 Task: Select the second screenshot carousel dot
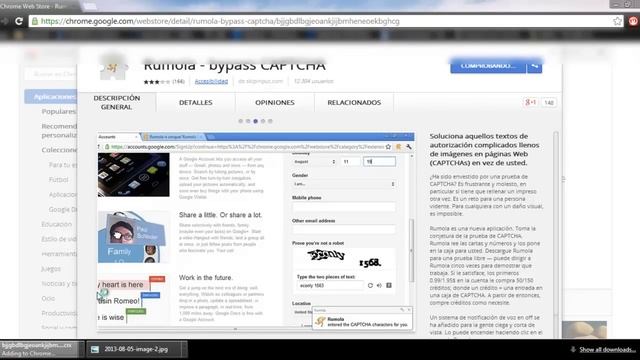tap(248, 121)
